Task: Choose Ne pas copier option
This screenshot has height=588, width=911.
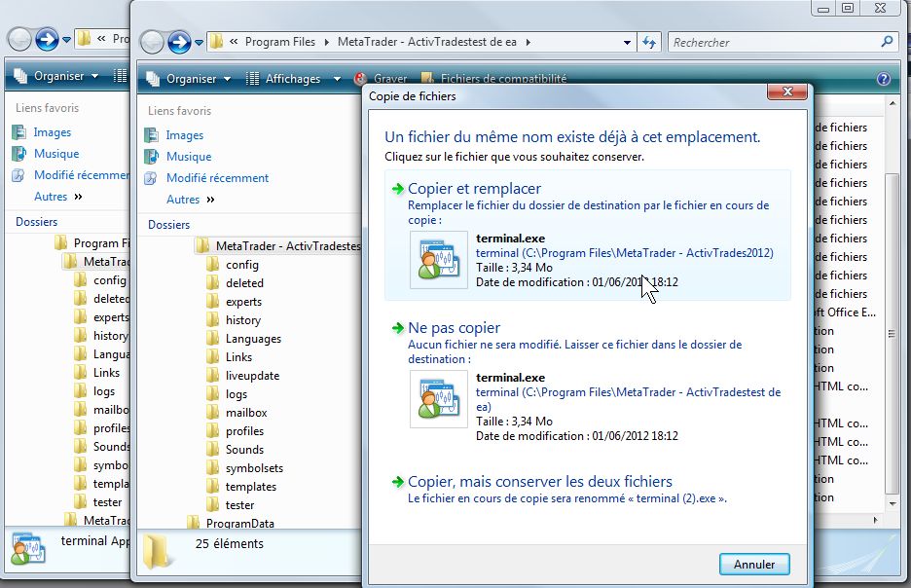Action: [454, 328]
